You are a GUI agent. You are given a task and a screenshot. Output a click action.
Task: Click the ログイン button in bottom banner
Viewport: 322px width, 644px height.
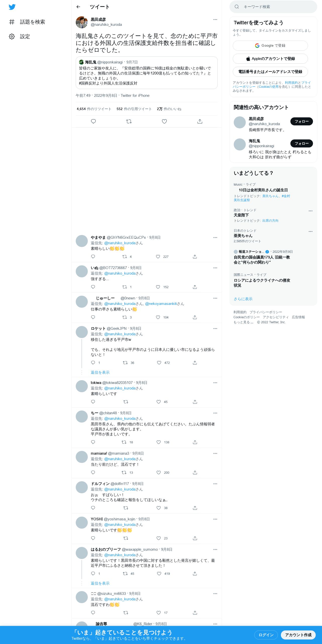coord(266,635)
